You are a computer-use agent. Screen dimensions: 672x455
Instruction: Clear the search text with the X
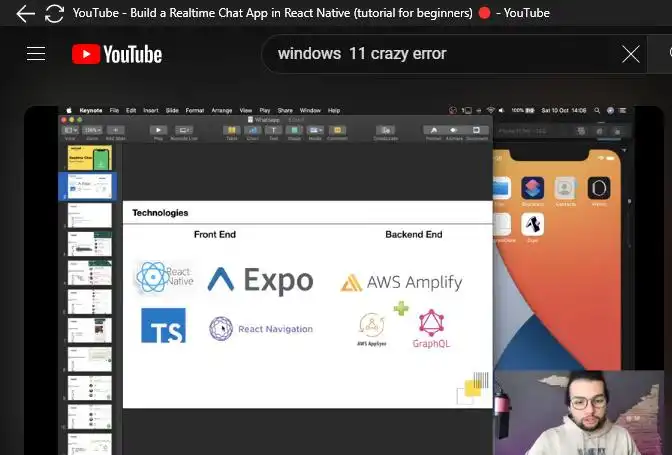[x=631, y=54]
